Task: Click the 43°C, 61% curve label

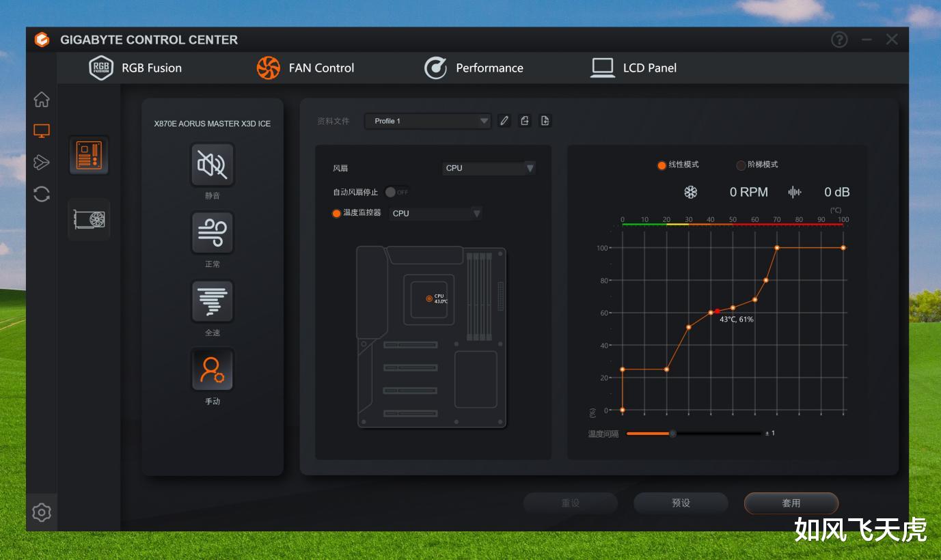Action: tap(737, 320)
